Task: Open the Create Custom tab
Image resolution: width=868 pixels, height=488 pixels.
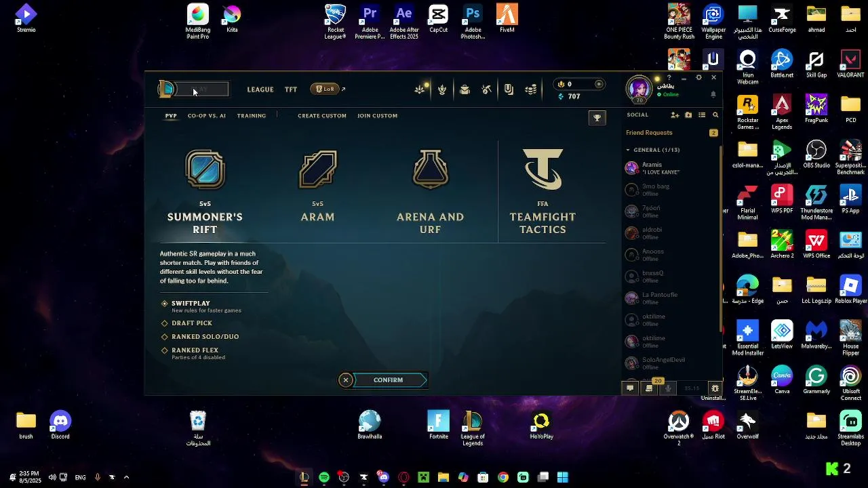Action: click(322, 116)
